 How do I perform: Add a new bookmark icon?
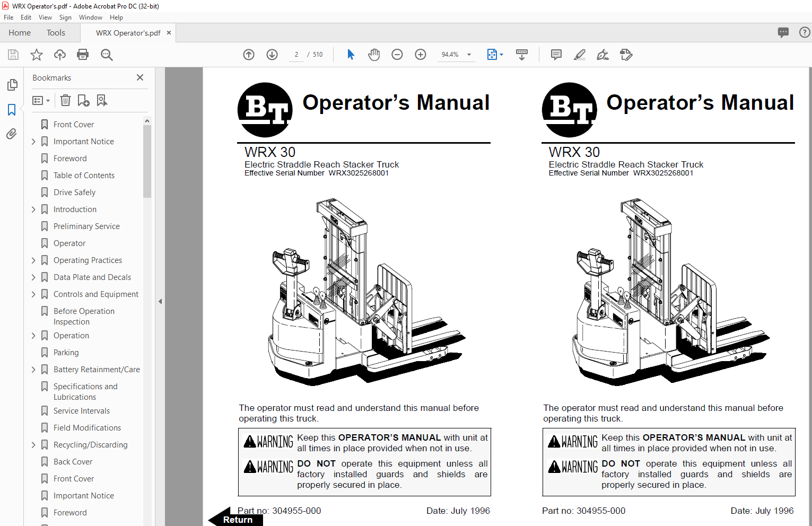click(x=83, y=100)
